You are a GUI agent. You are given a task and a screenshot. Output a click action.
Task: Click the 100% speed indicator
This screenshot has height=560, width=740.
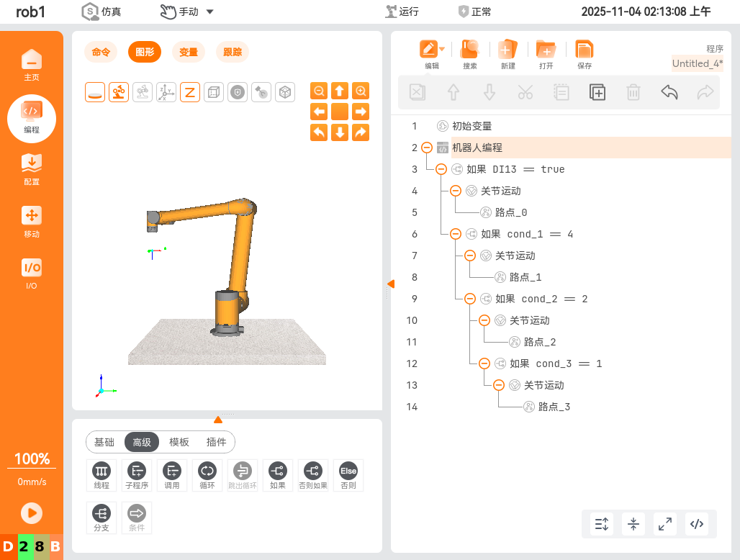(32, 459)
